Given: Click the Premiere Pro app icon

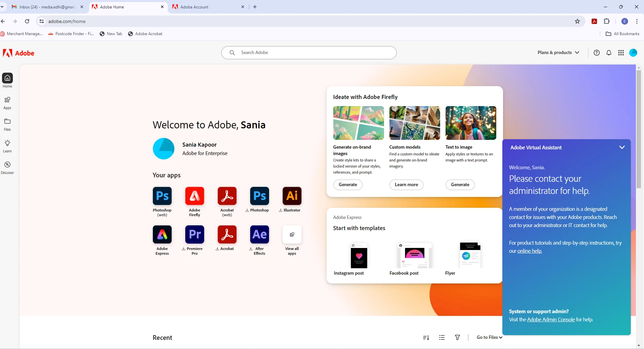Looking at the screenshot, I should click(195, 234).
